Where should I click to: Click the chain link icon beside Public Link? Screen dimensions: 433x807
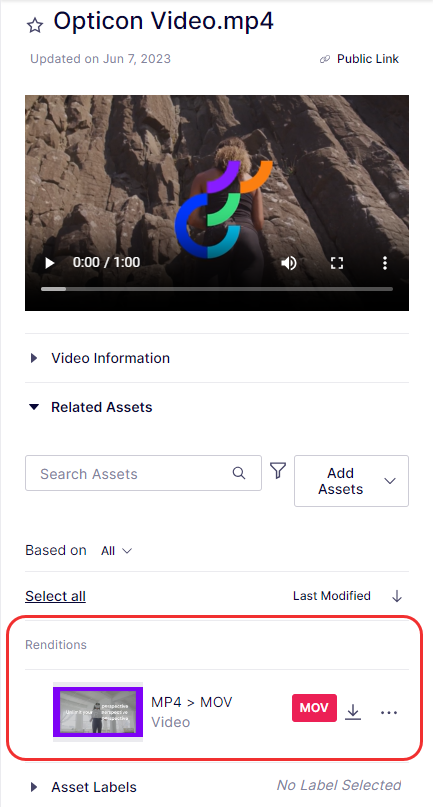click(x=324, y=59)
